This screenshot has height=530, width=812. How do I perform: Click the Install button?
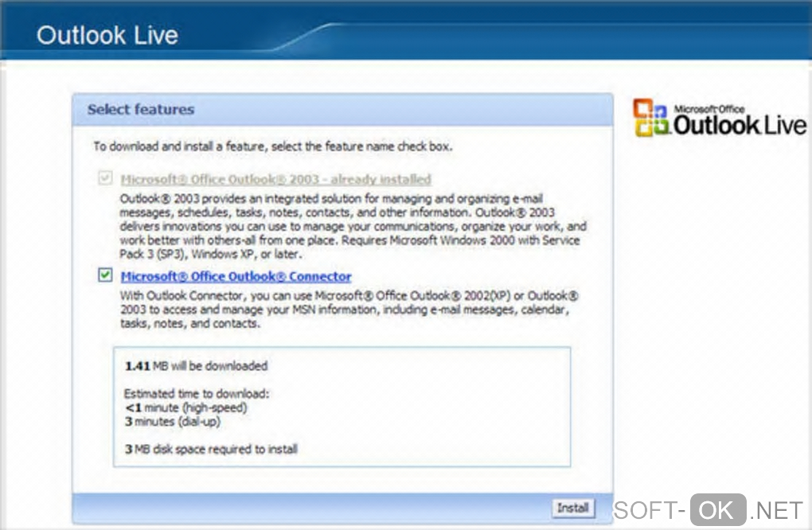click(572, 508)
